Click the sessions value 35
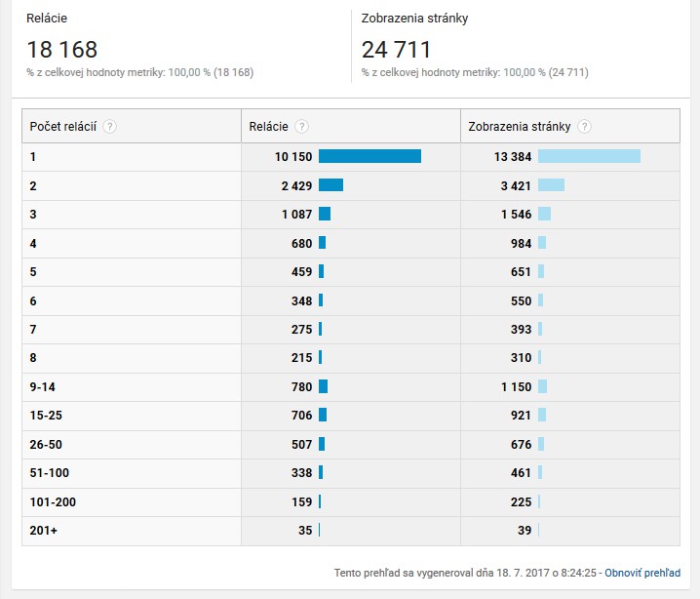This screenshot has width=700, height=599. point(305,530)
